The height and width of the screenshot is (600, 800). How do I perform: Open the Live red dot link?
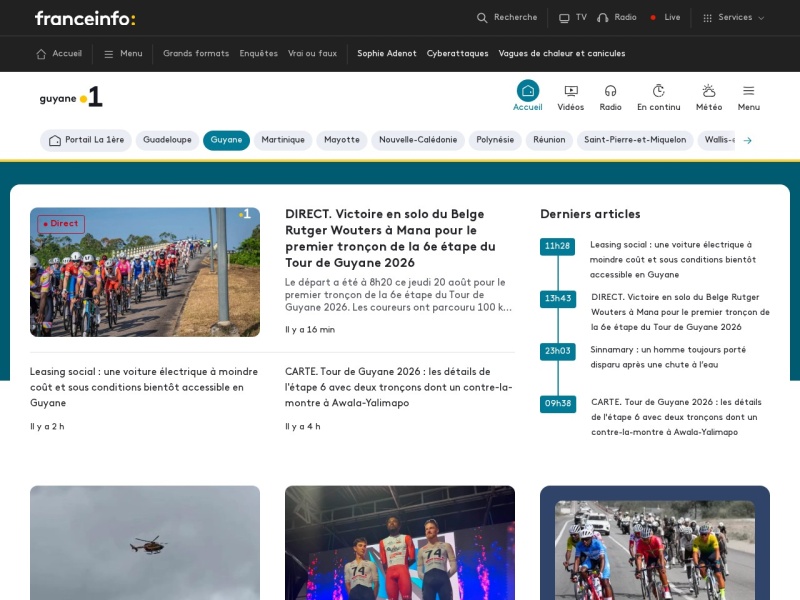[665, 18]
